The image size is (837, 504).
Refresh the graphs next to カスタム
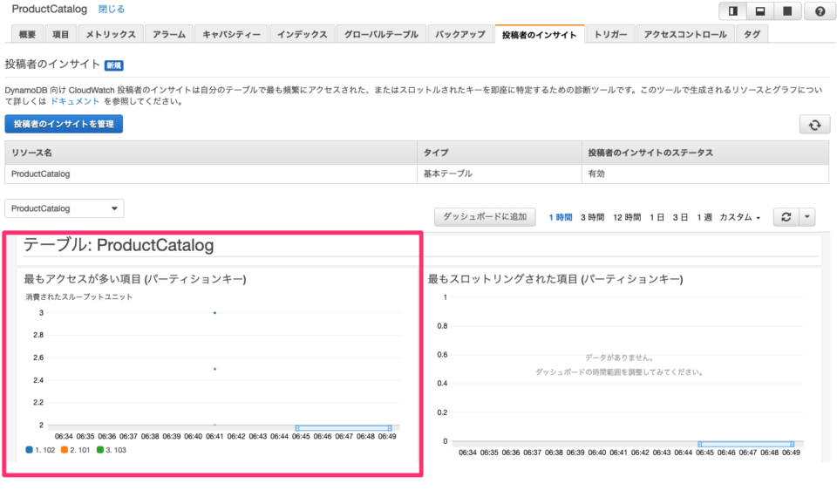pyautogui.click(x=786, y=217)
